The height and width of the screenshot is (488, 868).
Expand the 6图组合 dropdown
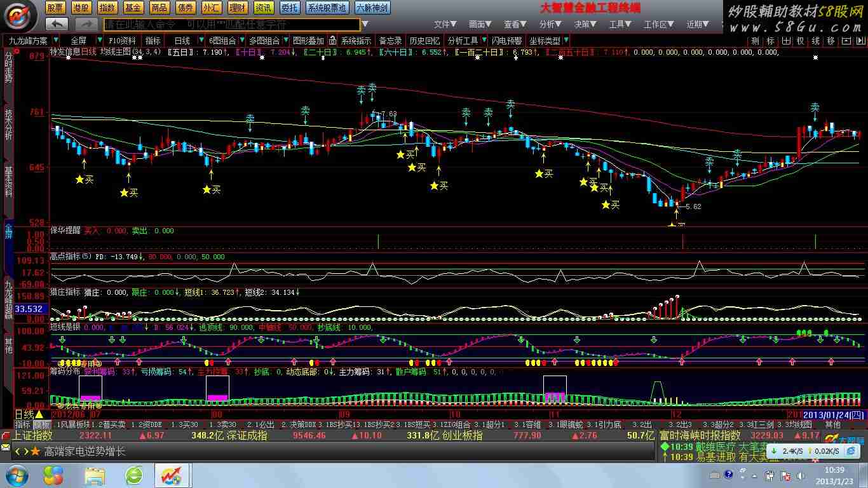point(243,41)
